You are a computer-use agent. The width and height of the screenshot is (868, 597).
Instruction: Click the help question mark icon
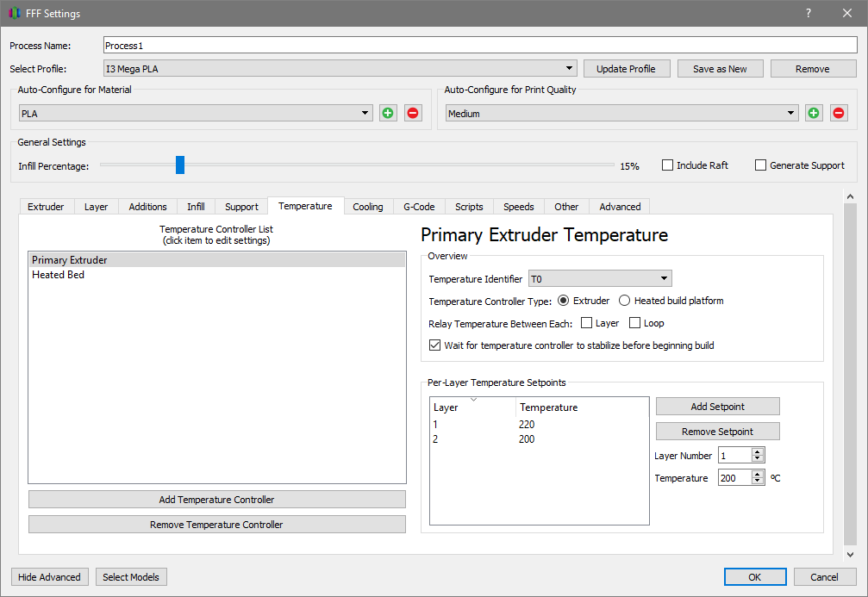coord(809,13)
